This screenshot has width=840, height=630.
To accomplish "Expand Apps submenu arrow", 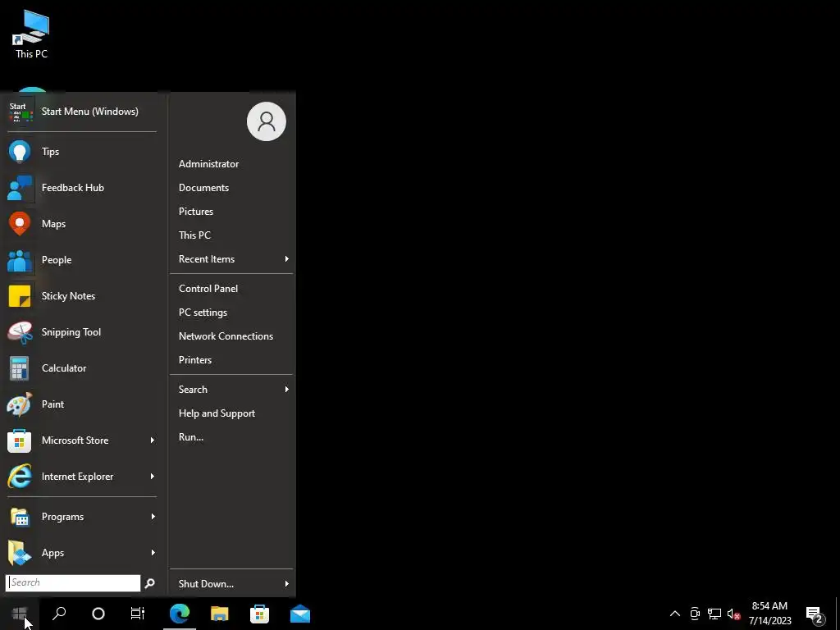I will (x=153, y=552).
